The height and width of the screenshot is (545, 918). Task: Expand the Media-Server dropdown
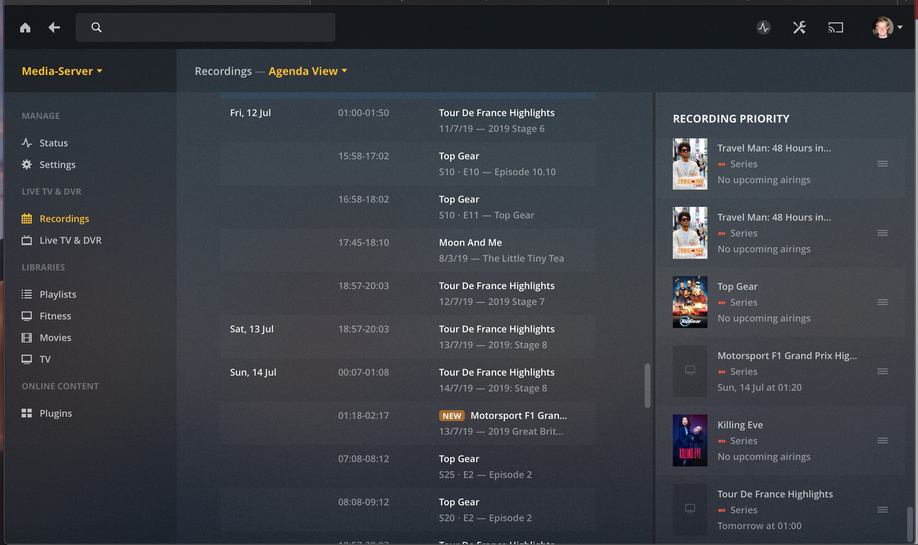[62, 71]
